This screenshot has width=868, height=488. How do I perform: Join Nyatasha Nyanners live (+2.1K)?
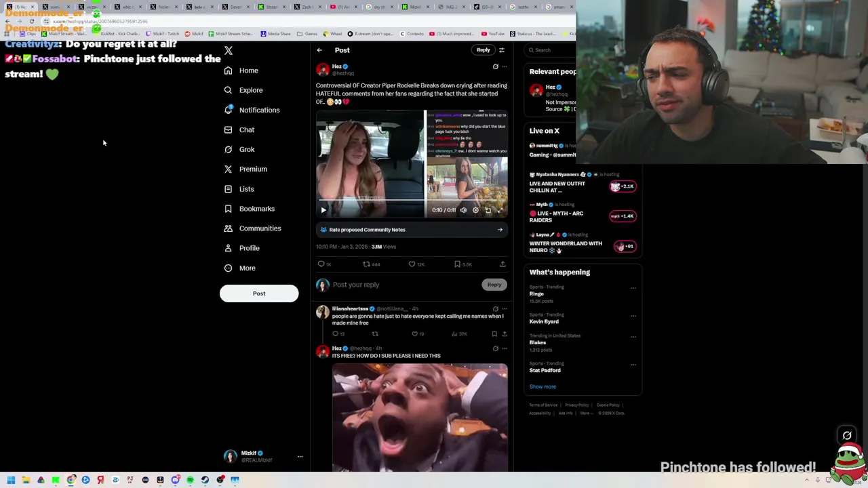(x=623, y=186)
